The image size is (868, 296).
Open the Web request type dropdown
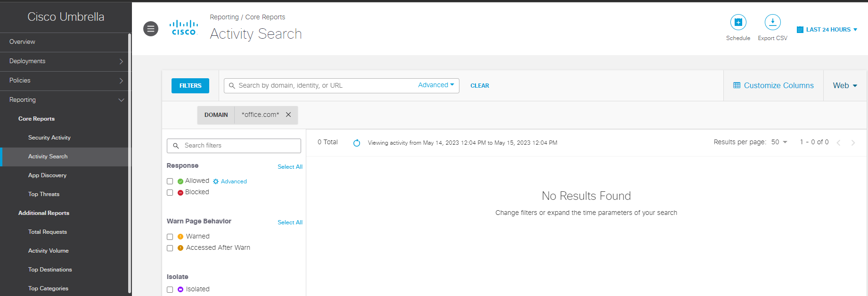click(x=845, y=85)
